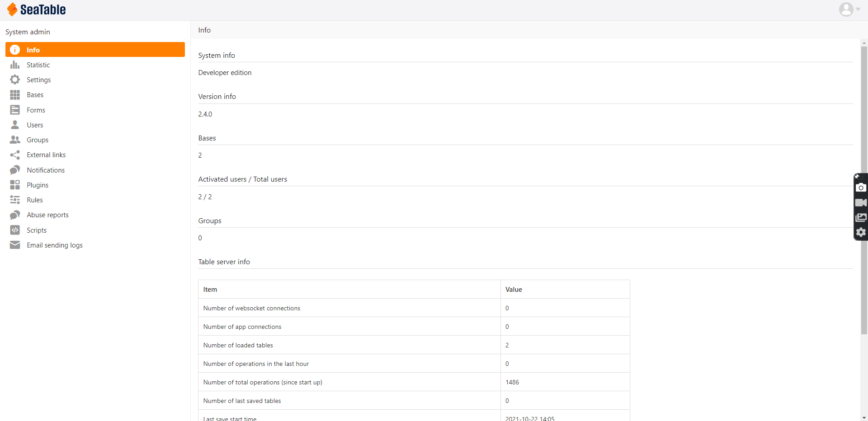The height and width of the screenshot is (421, 868).
Task: Click the SeaTable logo
Action: (x=37, y=9)
